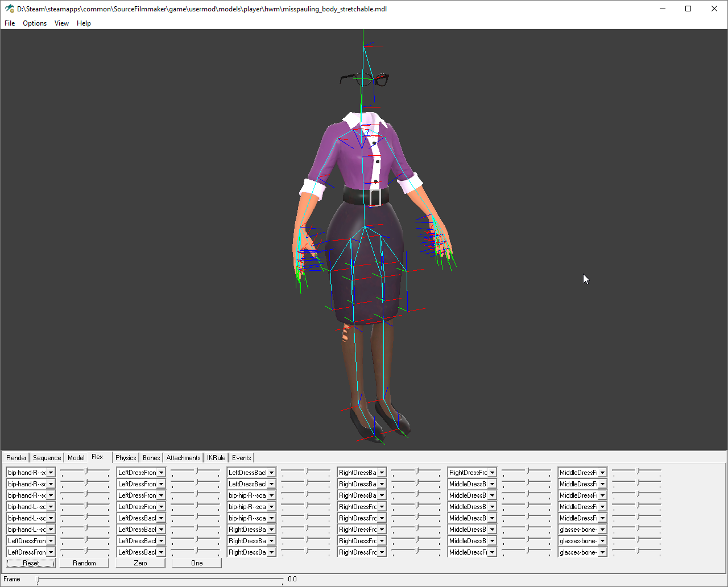This screenshot has width=728, height=587.
Task: Expand the middle bip-hip-R flex dropdown
Action: tap(251, 507)
